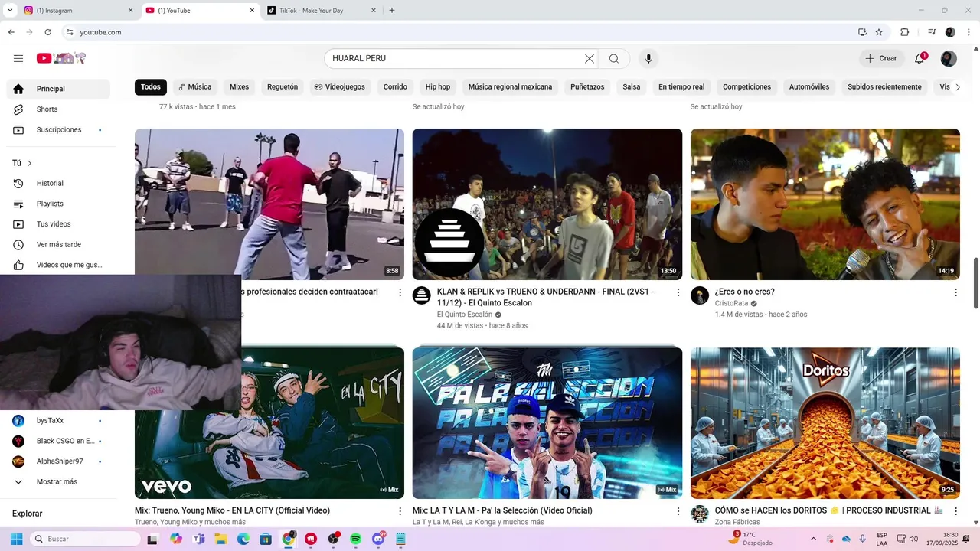Open the YouTube hamburger guide menu
The width and height of the screenshot is (980, 551).
[x=18, y=58]
